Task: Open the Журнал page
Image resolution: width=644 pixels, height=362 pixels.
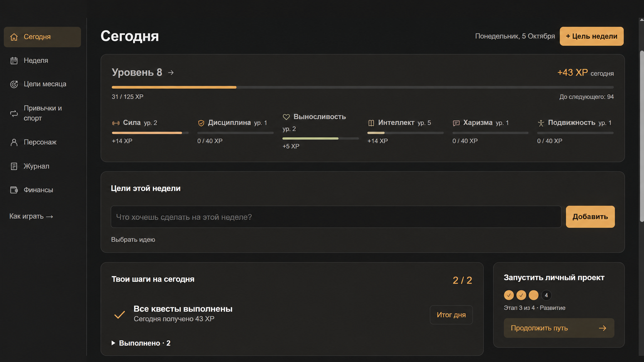Action: (42, 166)
